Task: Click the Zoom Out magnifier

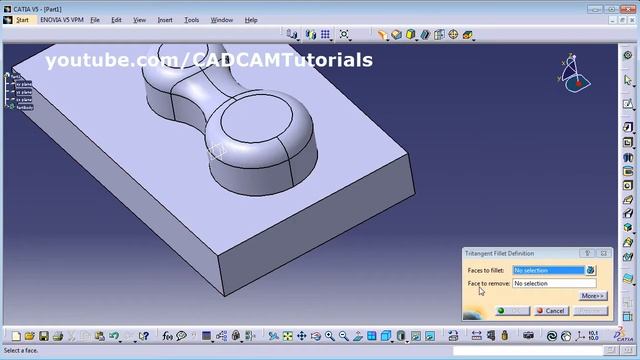Action: pos(344,336)
